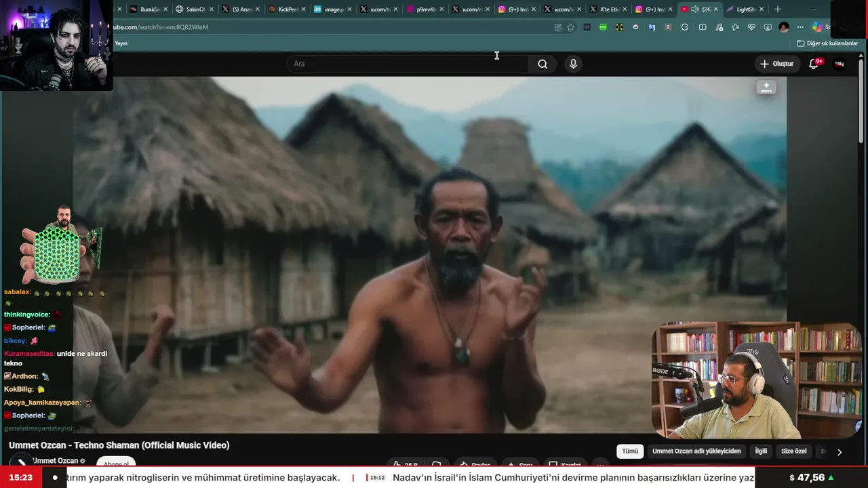This screenshot has height=488, width=868.
Task: Click chat username Kuramaseditas
Action: 29,353
